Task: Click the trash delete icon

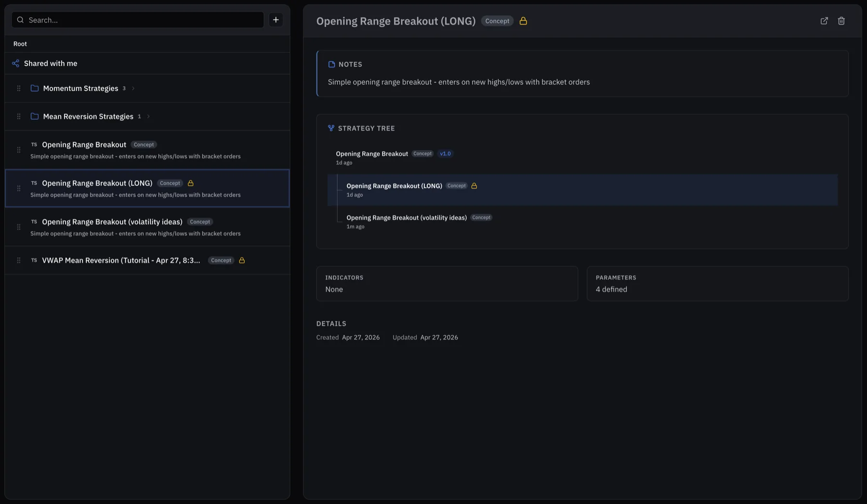Action: click(841, 21)
